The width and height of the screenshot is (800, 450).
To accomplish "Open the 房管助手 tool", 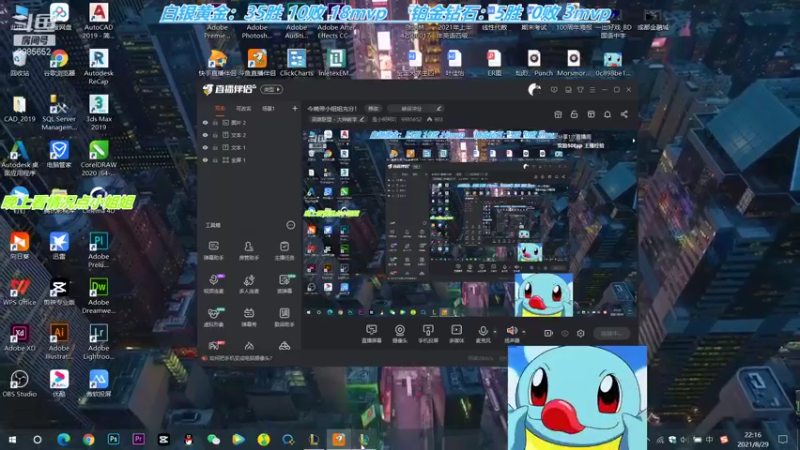I will [248, 251].
